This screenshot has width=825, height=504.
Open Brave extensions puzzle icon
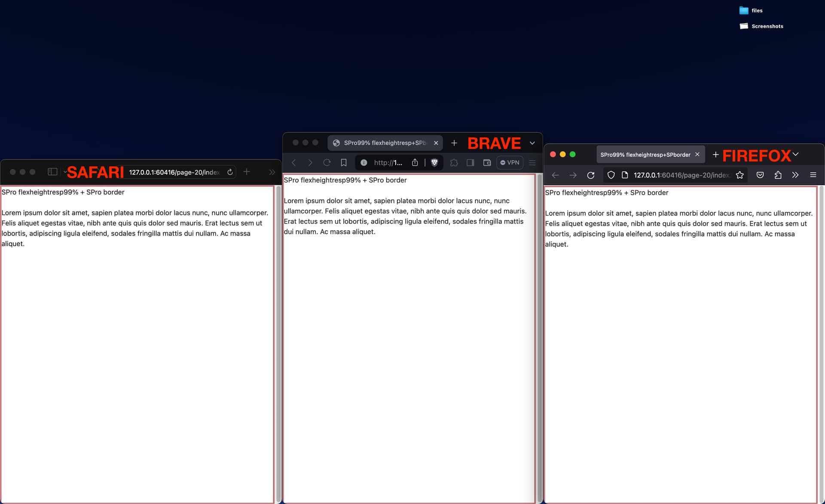tap(454, 162)
